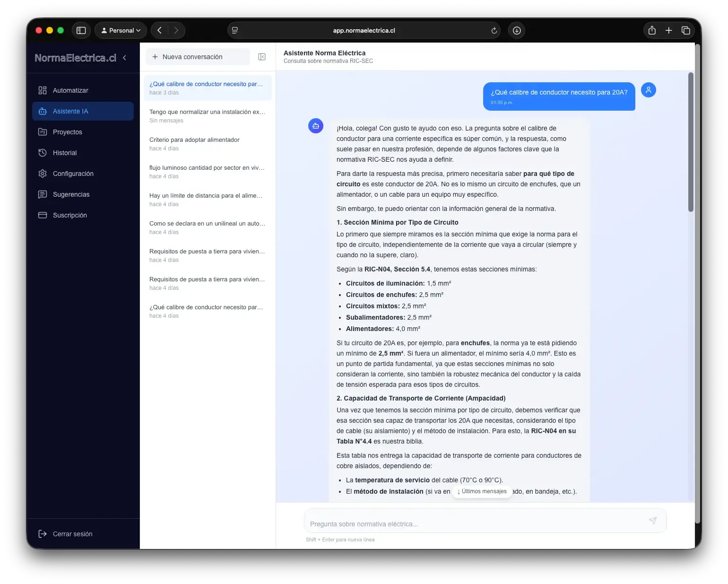Click the Automatizar grid icon
Screen dimensions: 728x584
tap(43, 90)
